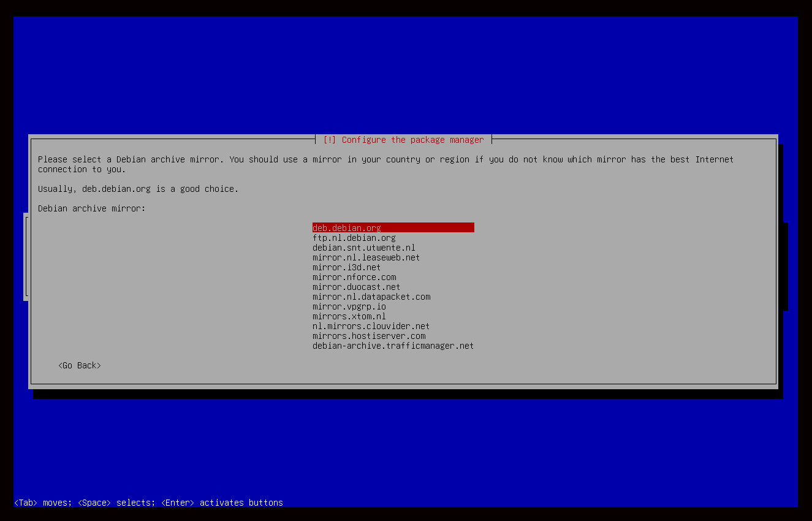
Task: Select mirror.nforce.com as archive mirror
Action: (354, 277)
